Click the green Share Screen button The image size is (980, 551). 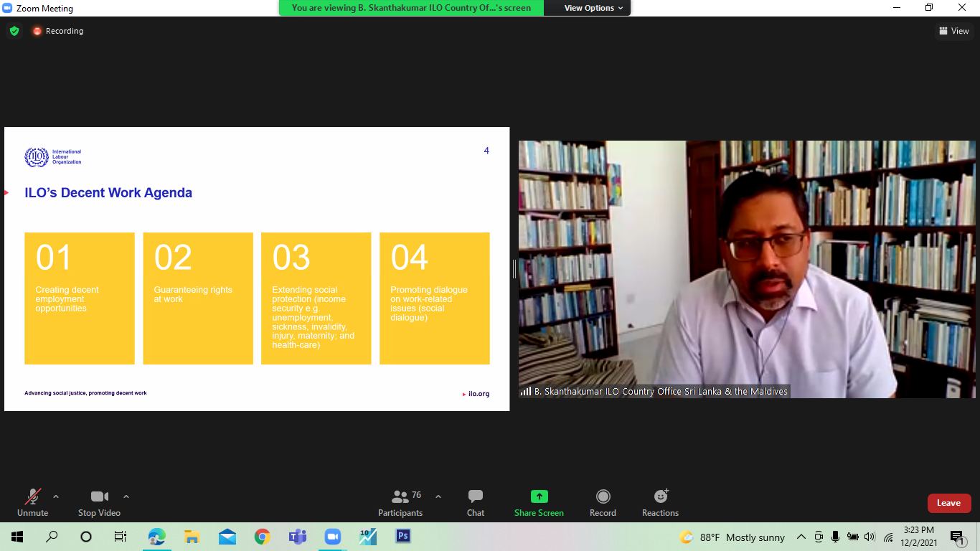(x=539, y=503)
